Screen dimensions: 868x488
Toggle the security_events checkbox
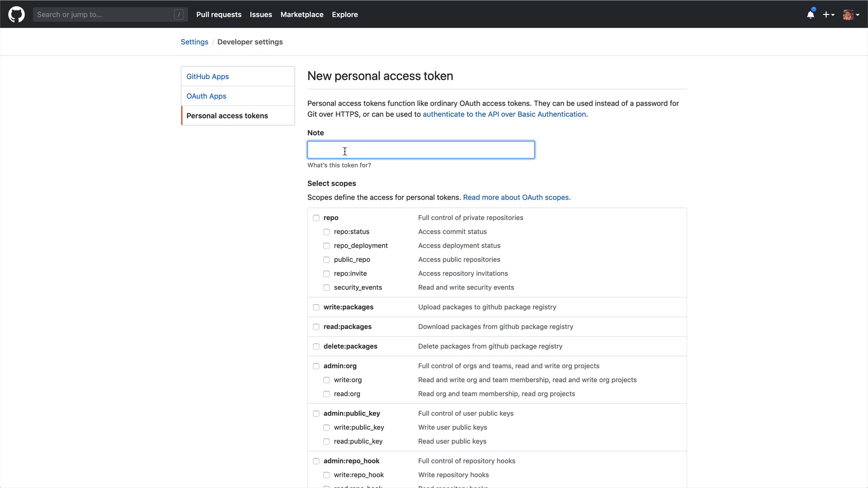tap(326, 288)
